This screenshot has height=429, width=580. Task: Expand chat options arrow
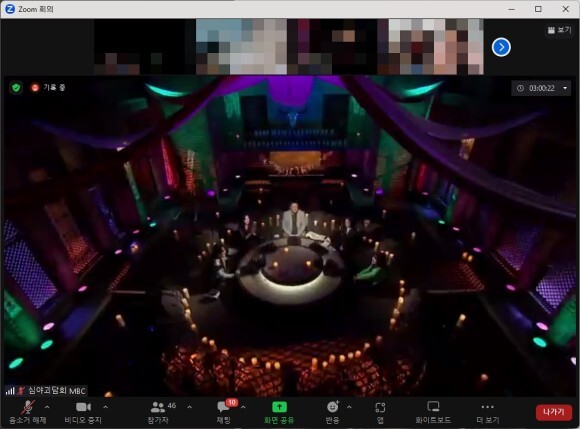[243, 407]
